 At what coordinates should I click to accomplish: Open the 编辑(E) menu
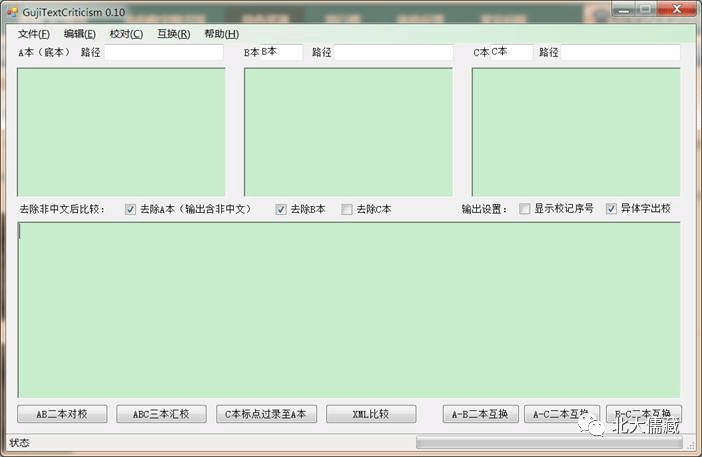click(80, 33)
